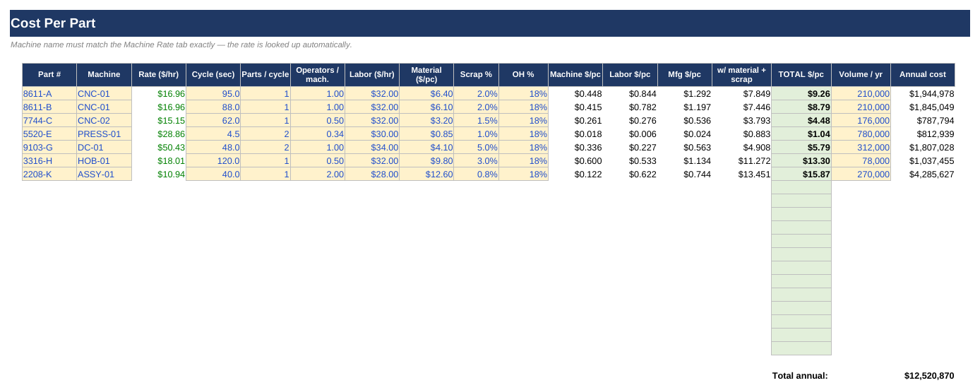The image size is (980, 390).
Task: Select the $0.006 labor cost cell
Action: pos(630,134)
